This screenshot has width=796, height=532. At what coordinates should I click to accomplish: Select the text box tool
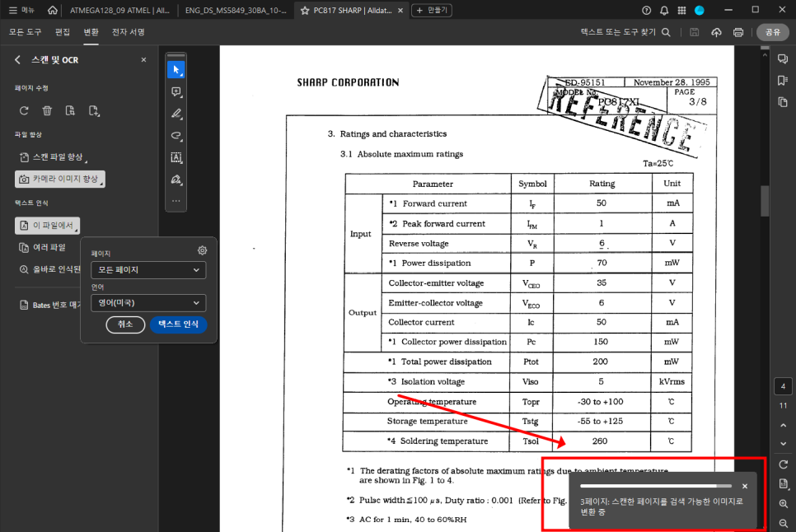tap(176, 158)
